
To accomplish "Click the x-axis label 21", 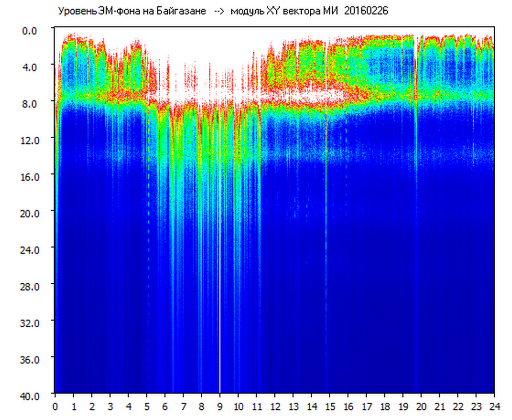I will [440, 406].
